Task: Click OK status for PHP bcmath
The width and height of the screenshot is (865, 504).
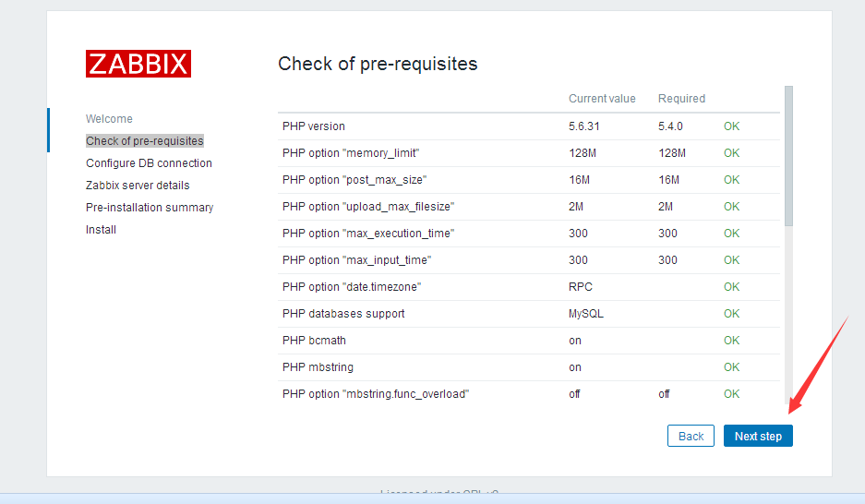Action: pyautogui.click(x=731, y=341)
